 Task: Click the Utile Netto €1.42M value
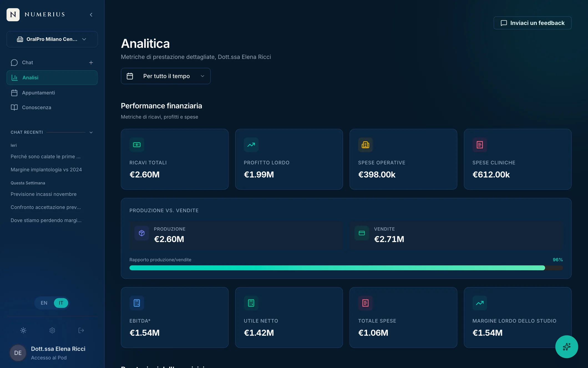click(259, 333)
